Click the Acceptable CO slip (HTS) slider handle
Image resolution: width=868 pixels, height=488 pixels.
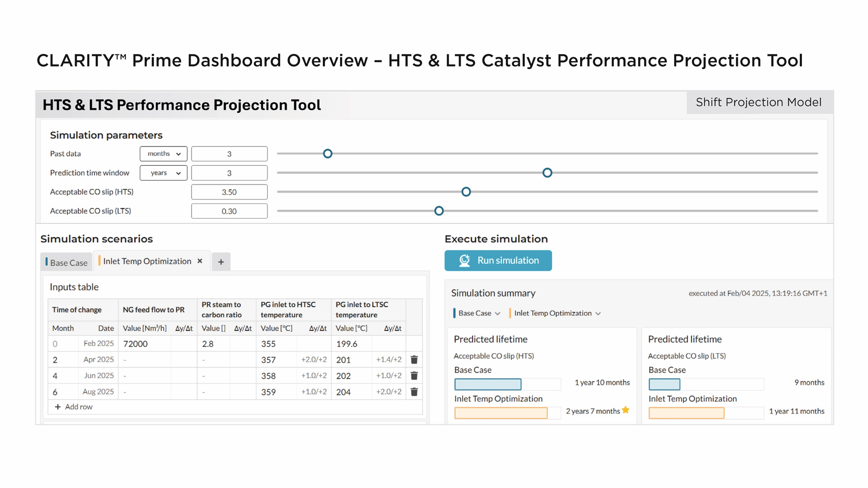(x=466, y=192)
